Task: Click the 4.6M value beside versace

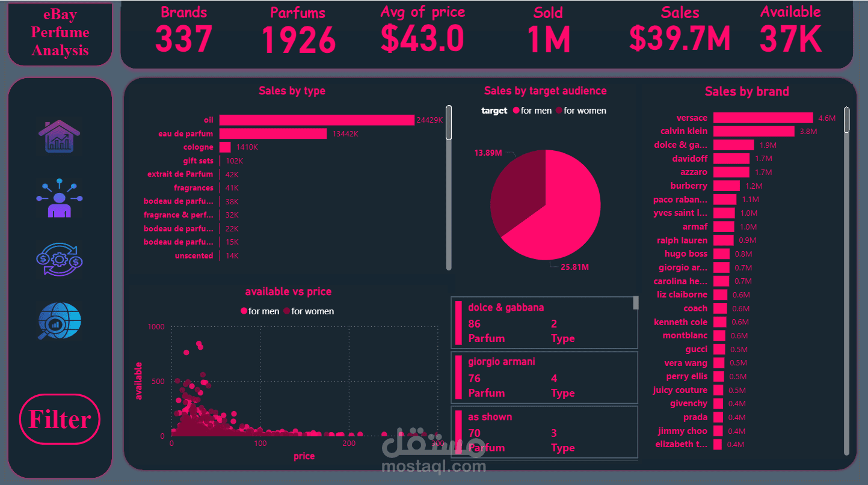Action: (x=827, y=118)
